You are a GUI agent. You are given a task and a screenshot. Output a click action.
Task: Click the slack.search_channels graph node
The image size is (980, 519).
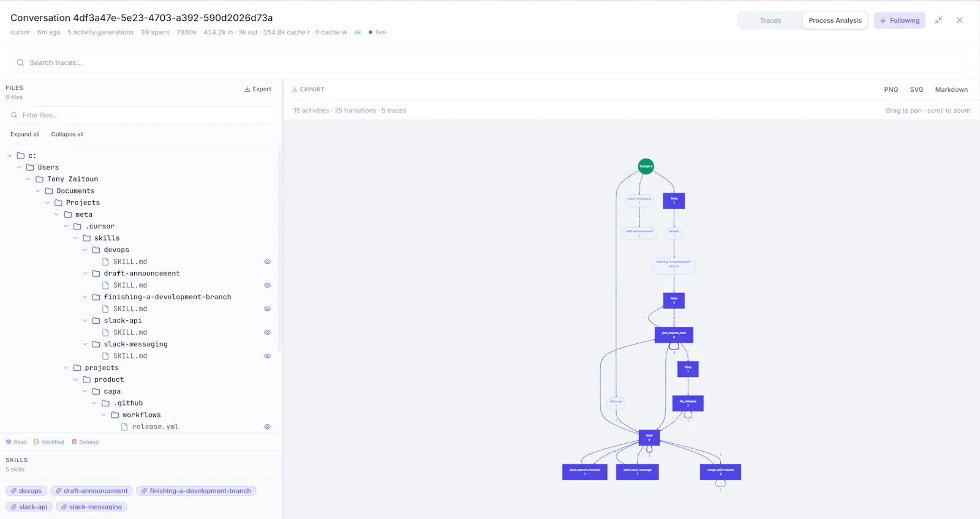[x=585, y=472]
